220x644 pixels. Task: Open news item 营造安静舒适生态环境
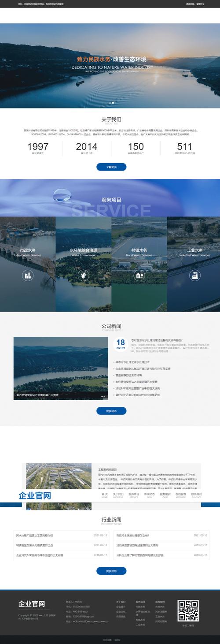click(129, 375)
